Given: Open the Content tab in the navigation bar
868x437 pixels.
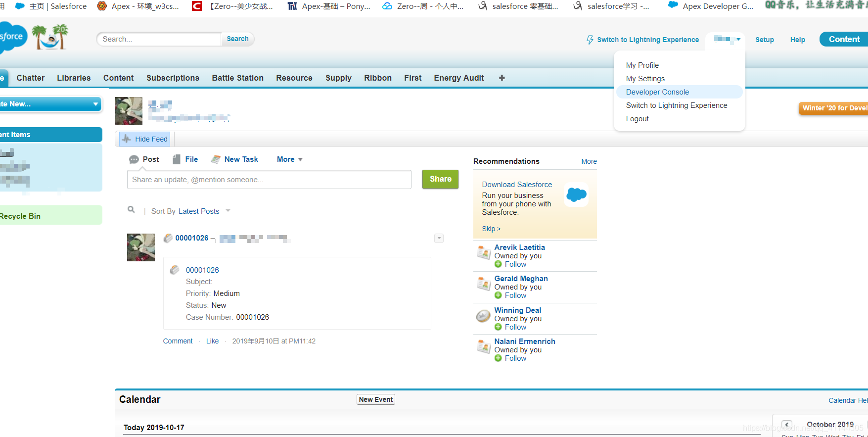Looking at the screenshot, I should point(119,78).
